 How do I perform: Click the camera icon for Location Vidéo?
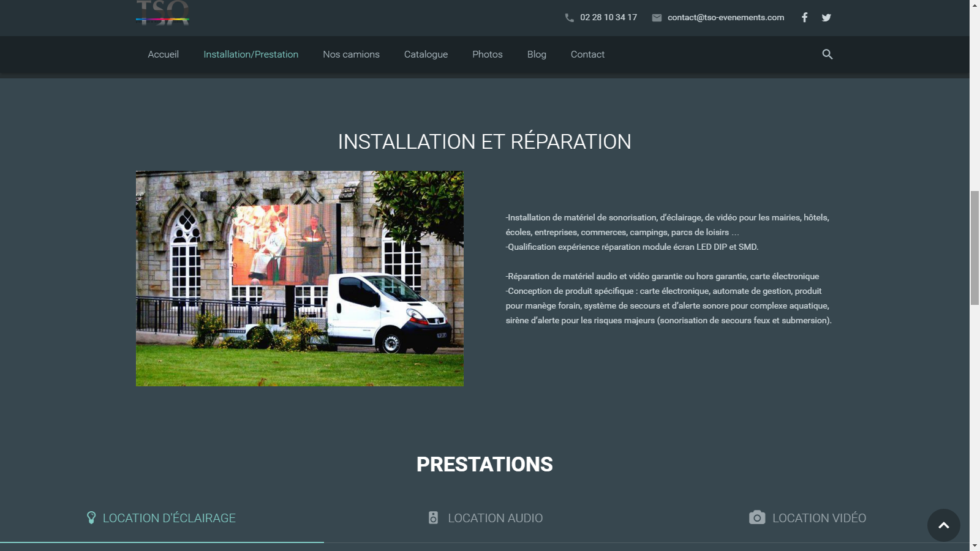pyautogui.click(x=757, y=517)
